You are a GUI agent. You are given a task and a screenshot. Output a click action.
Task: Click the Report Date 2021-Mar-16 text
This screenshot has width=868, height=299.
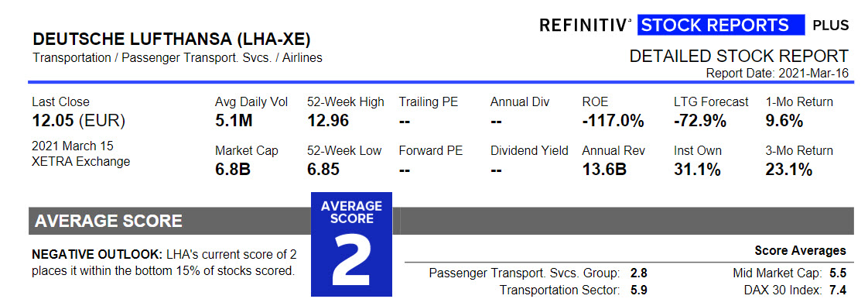point(777,74)
